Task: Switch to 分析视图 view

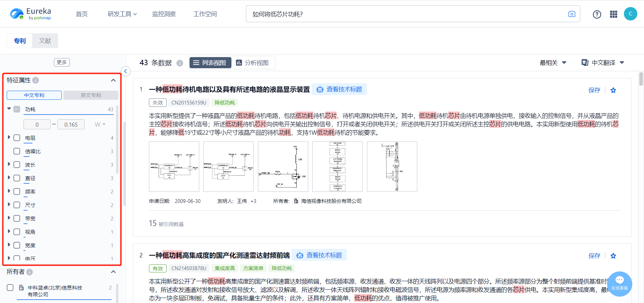Action: 252,63
